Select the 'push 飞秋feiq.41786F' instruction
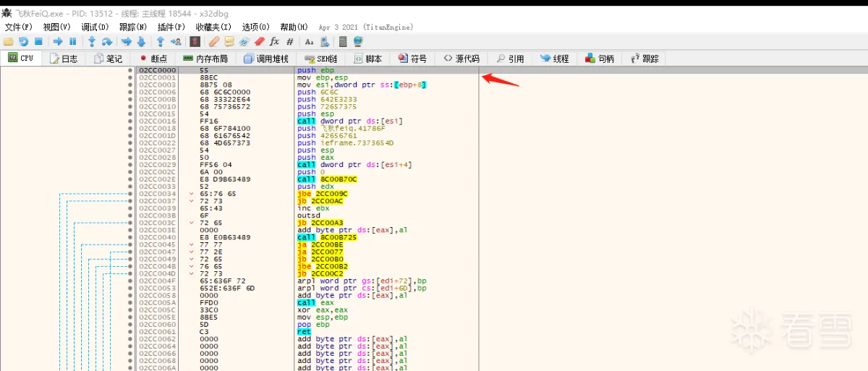 click(345, 128)
